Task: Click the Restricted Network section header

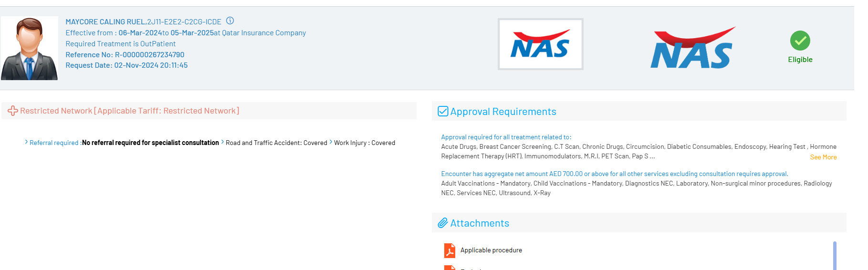Action: coord(129,111)
